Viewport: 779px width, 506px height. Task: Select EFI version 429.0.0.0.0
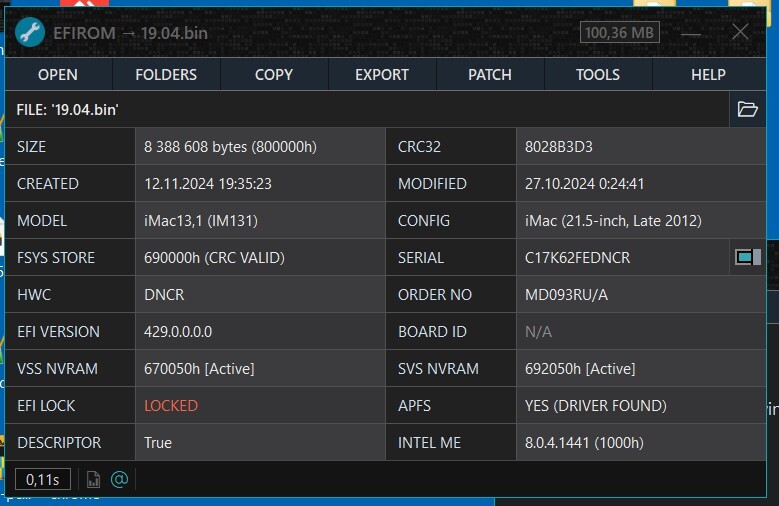tap(178, 332)
